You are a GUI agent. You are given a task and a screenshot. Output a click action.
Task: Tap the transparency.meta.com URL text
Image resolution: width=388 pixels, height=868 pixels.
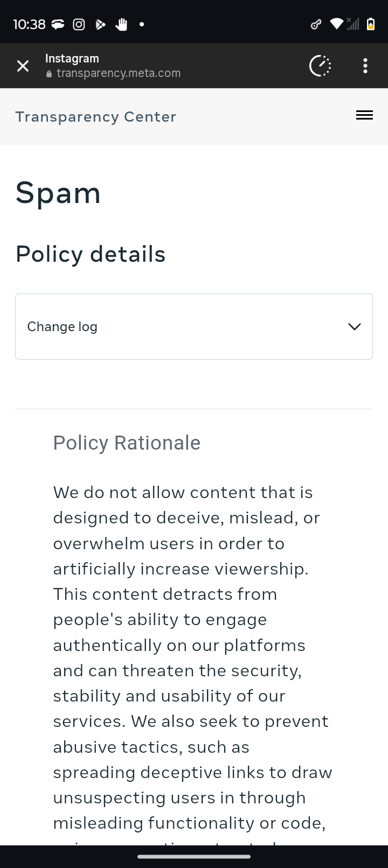[119, 73]
